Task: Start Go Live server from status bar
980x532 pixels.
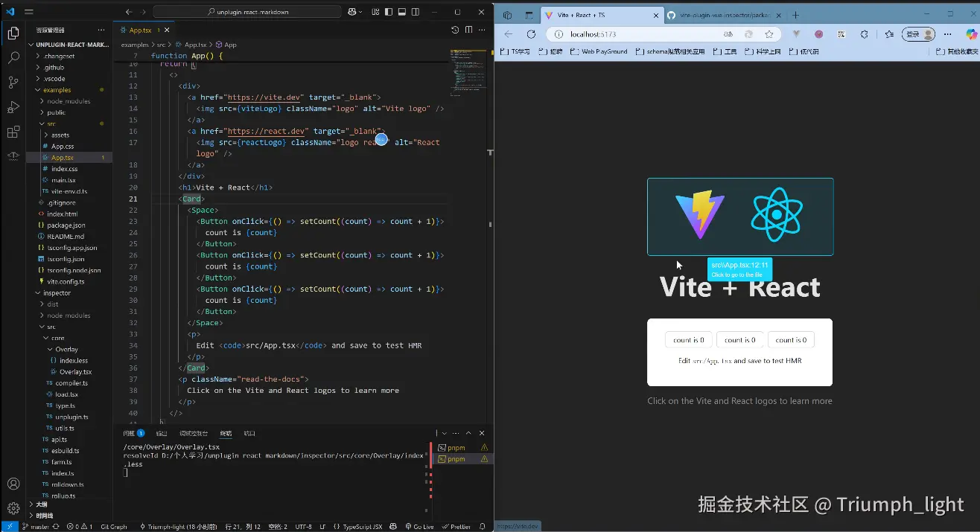Action: 419,526
